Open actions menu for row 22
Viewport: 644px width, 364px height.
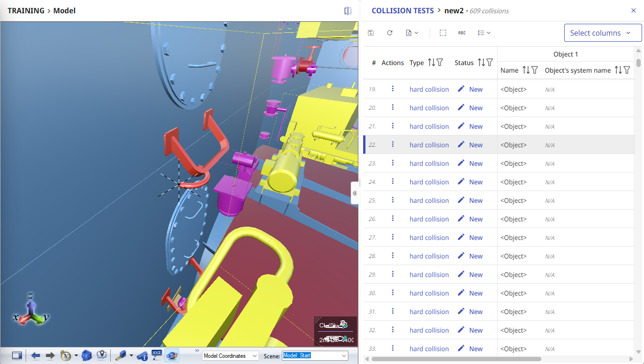pos(393,144)
